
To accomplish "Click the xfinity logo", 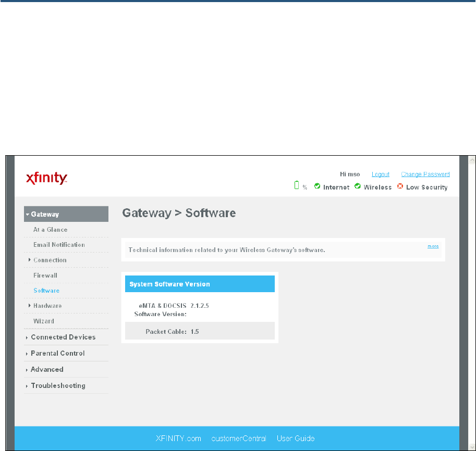I will pyautogui.click(x=47, y=178).
